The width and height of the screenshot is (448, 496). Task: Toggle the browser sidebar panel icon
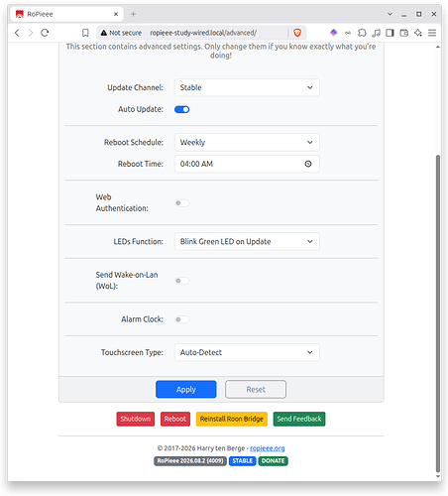coord(390,33)
